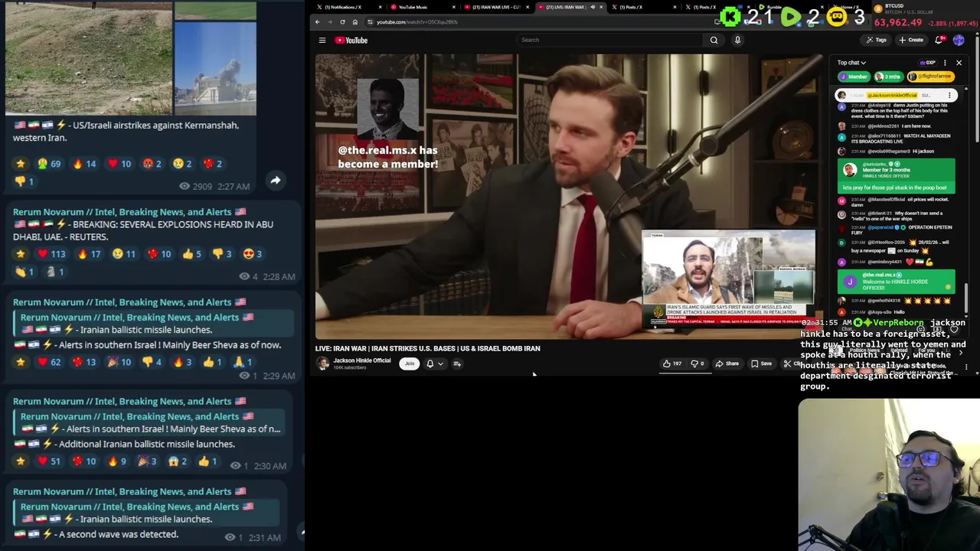
Task: Click the Join channel button
Action: 410,364
